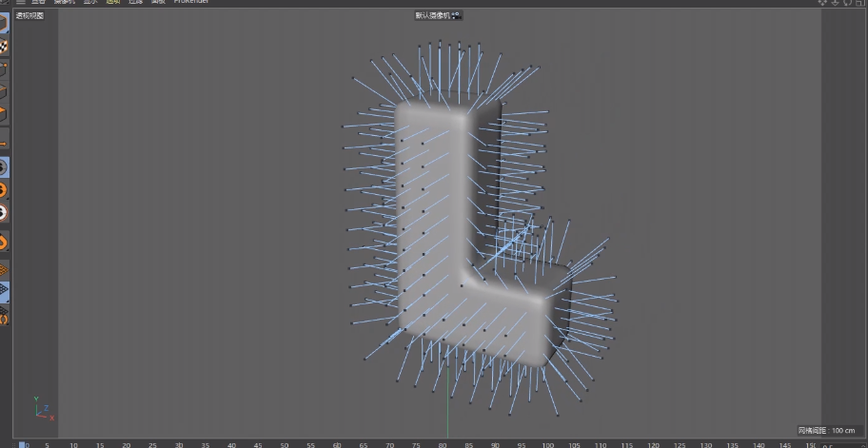This screenshot has height=448, width=868.
Task: Click the 默认摄像机 camera label
Action: [433, 15]
